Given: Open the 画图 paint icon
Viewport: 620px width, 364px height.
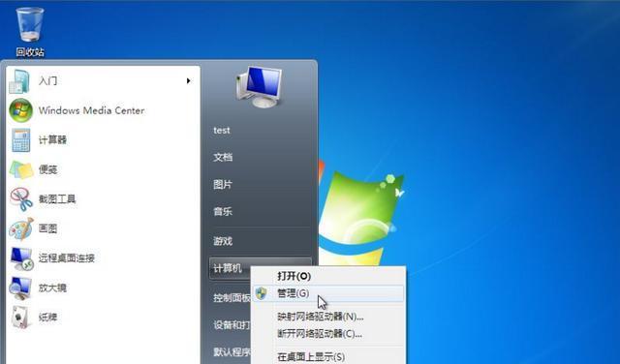Looking at the screenshot, I should pyautogui.click(x=21, y=228).
